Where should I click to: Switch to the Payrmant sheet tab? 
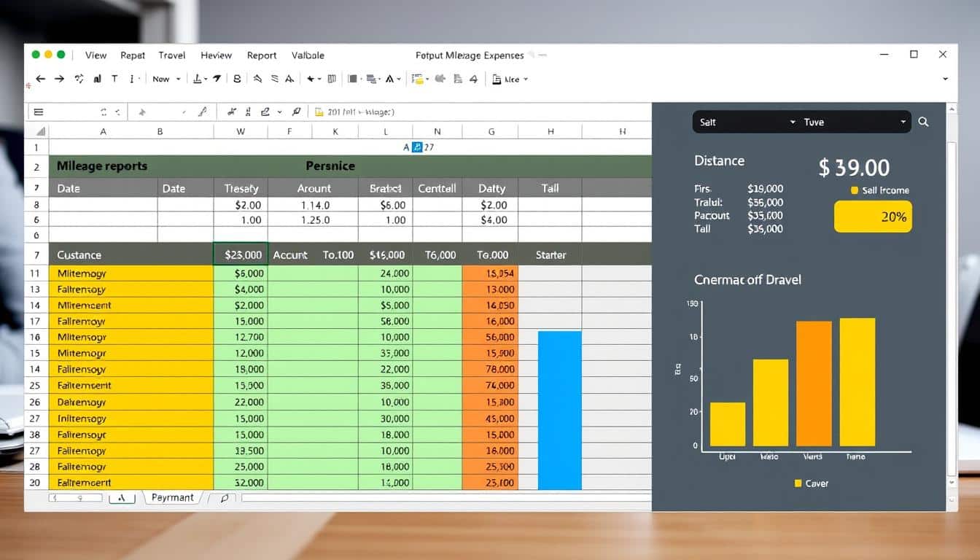[x=172, y=497]
